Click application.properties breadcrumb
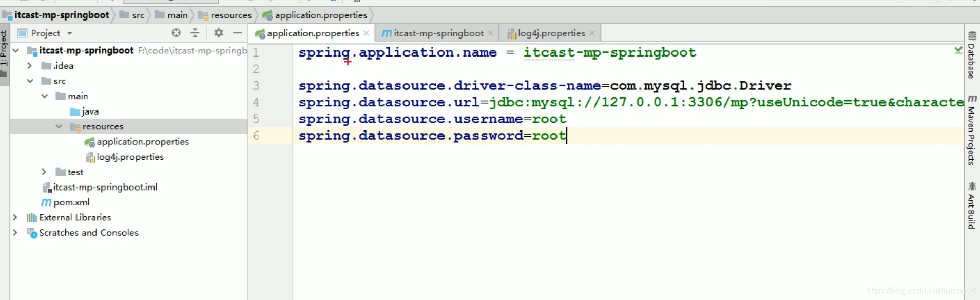This screenshot has height=300, width=980. (315, 15)
